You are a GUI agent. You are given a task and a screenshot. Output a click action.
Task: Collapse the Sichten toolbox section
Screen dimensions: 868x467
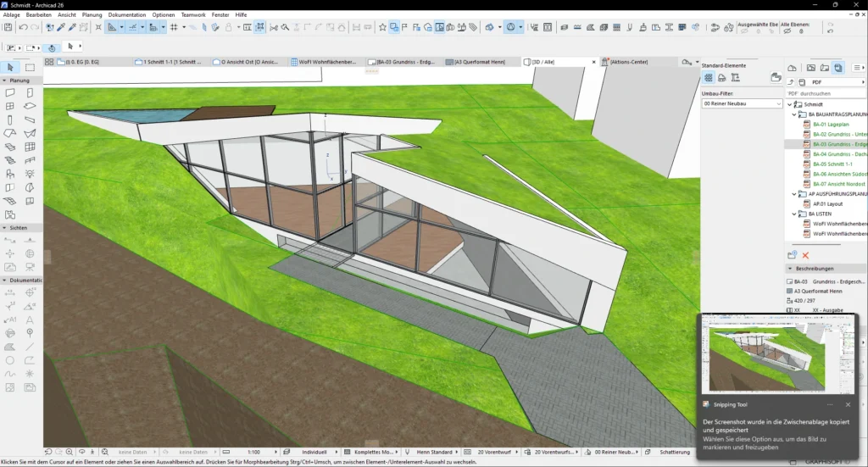[x=4, y=227]
